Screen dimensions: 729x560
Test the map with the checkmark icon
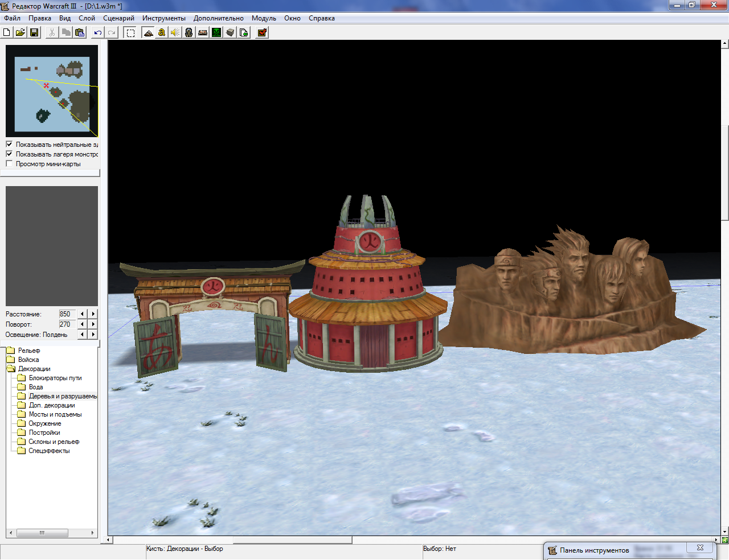point(262,32)
